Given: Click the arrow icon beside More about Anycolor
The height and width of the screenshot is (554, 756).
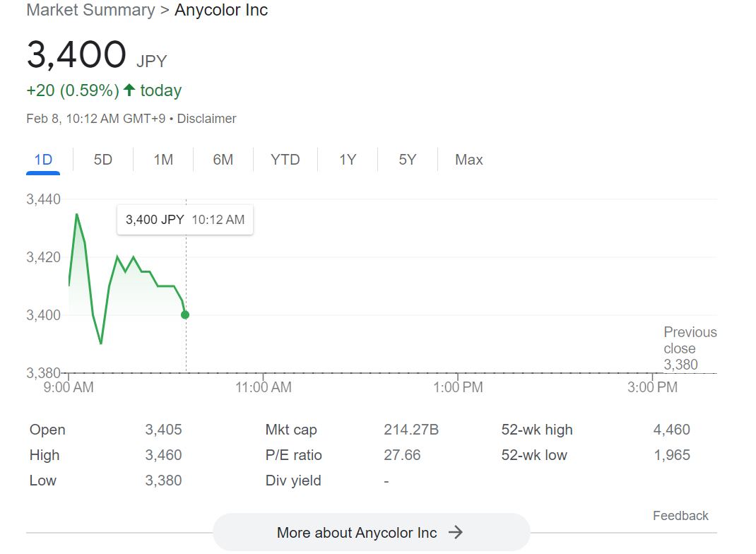Looking at the screenshot, I should click(x=456, y=533).
